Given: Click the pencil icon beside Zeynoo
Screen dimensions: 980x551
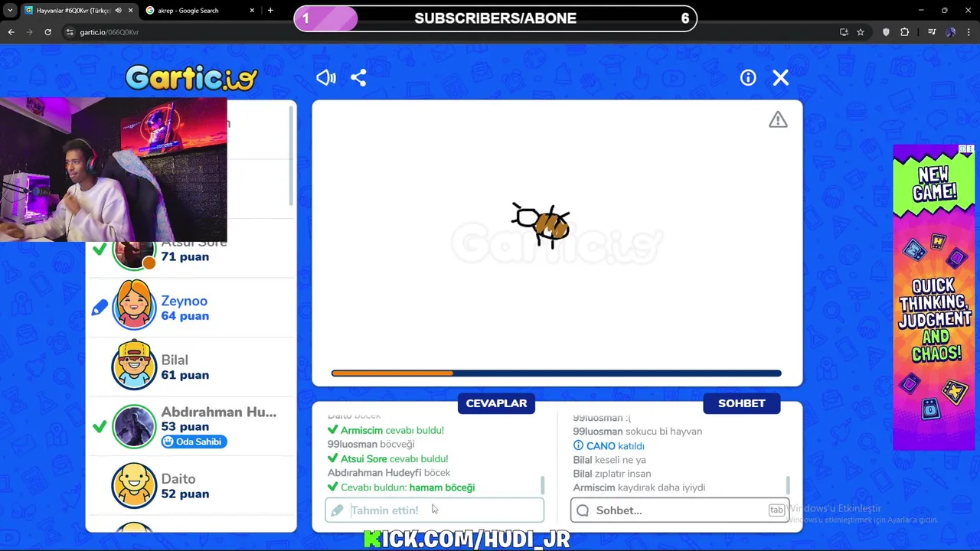Looking at the screenshot, I should point(100,308).
